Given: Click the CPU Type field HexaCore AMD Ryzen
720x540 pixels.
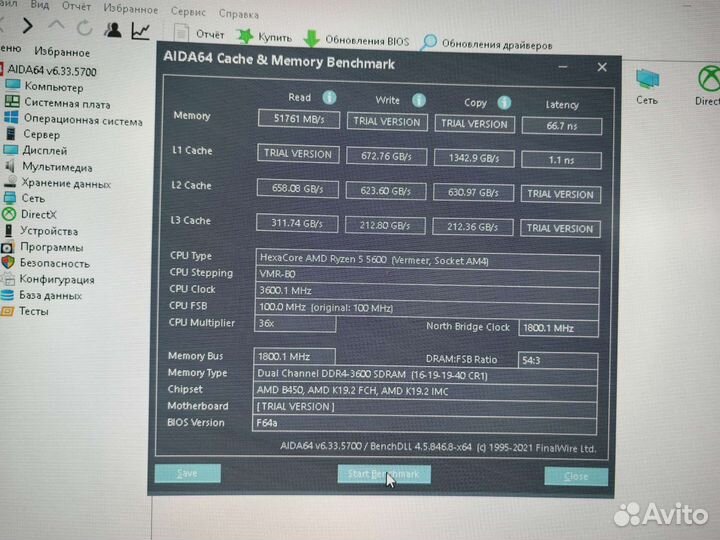Looking at the screenshot, I should 427,260.
